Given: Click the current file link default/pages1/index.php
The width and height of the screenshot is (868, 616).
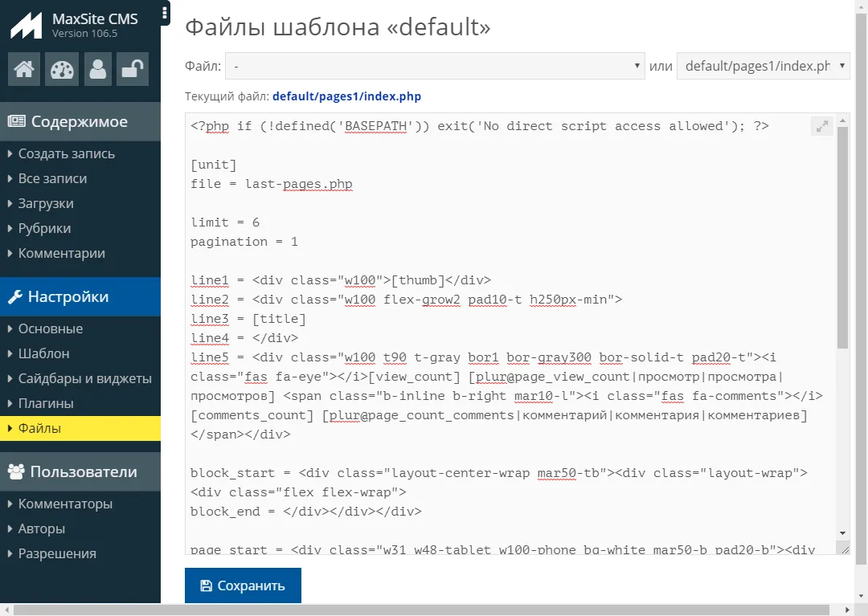Looking at the screenshot, I should tap(346, 96).
